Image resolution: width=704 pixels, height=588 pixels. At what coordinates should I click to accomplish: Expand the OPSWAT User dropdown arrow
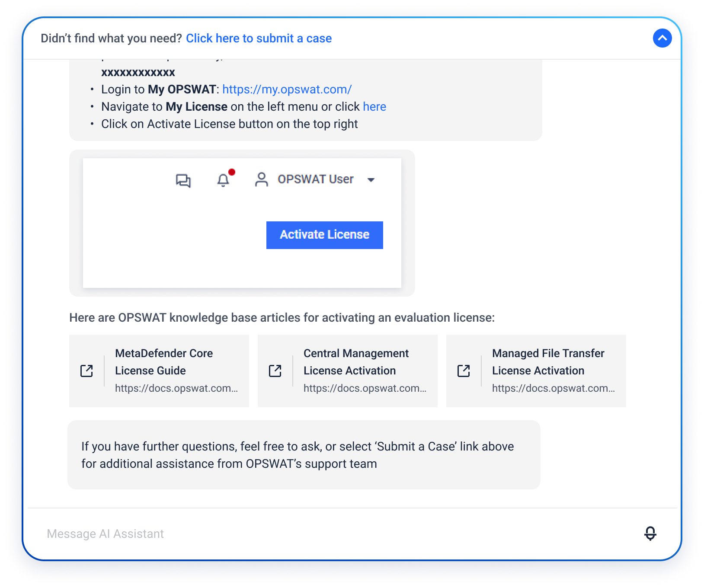371,180
